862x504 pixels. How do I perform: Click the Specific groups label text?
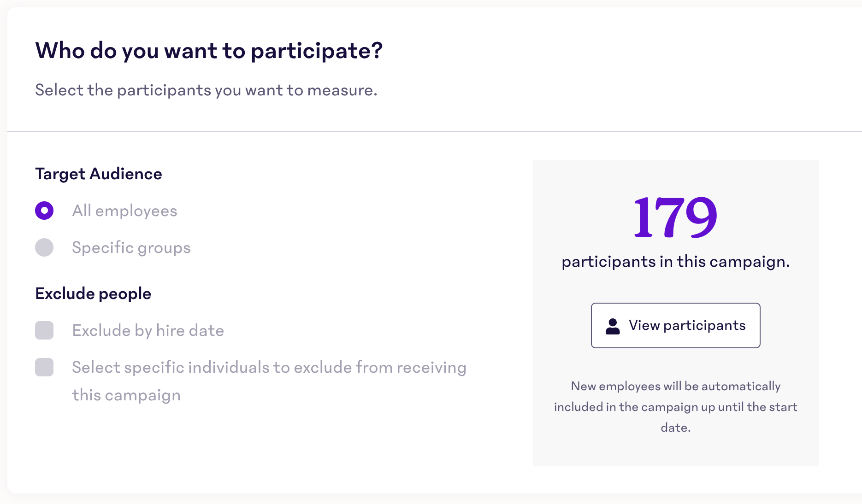[131, 248]
